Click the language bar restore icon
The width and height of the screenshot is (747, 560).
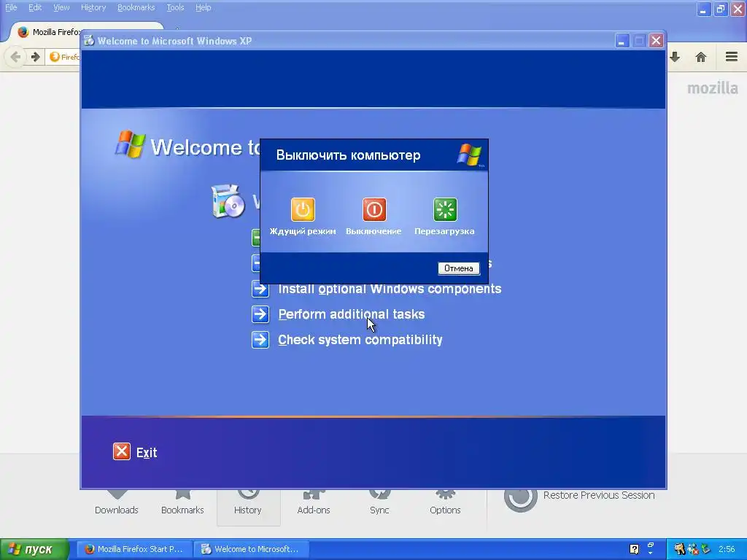[x=651, y=545]
